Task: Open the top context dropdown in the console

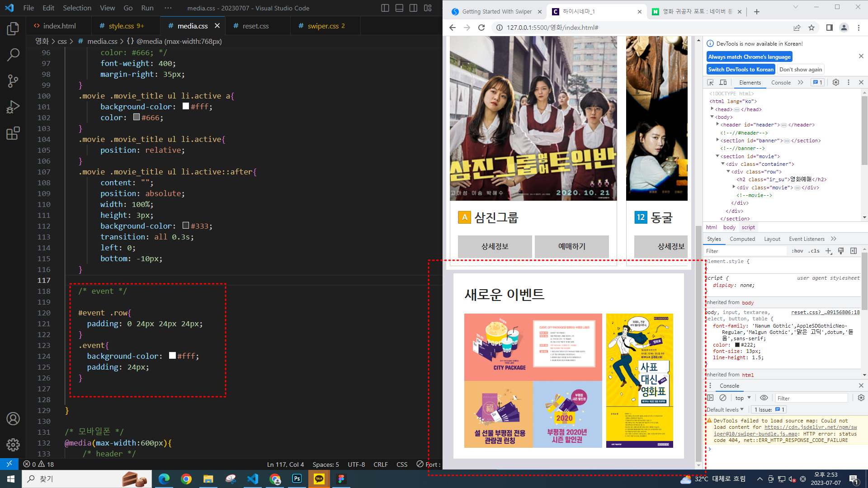Action: [x=742, y=398]
